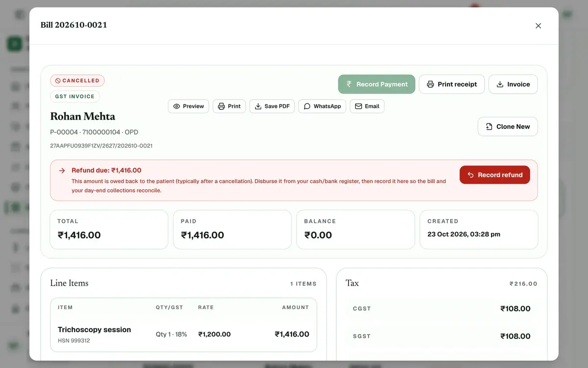Click the Refund due: ₹1,416.00 heading
Screen dimensions: 588x368
[106, 170]
